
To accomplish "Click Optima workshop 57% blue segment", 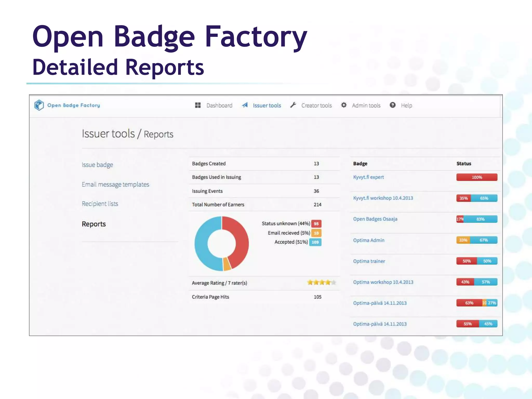I will pos(486,282).
